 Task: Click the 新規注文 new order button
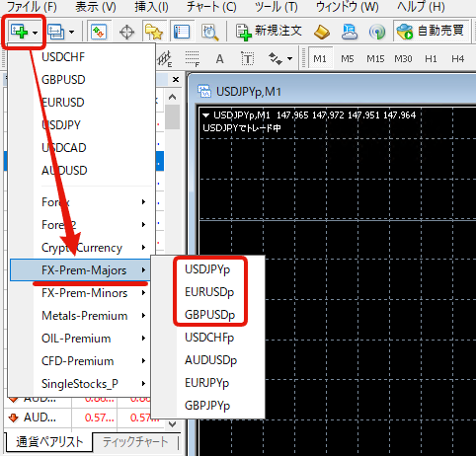click(x=269, y=32)
